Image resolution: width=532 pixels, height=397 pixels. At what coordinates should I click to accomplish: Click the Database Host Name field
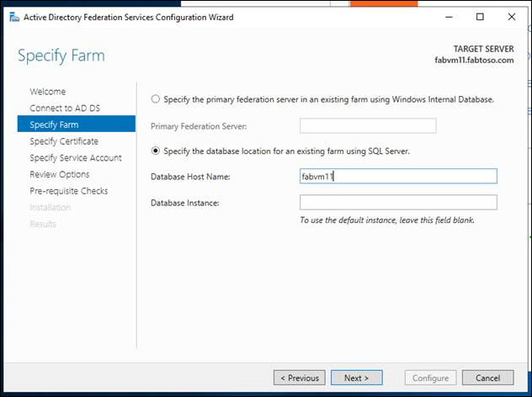398,177
